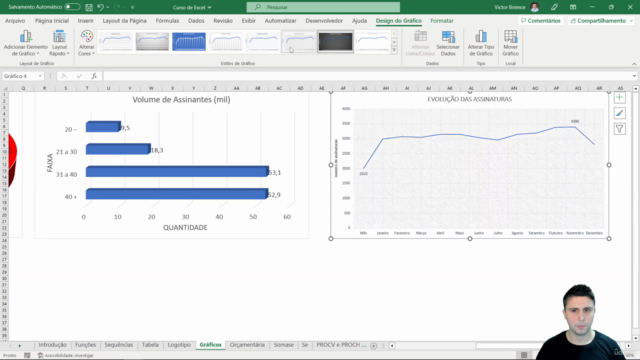Open the Orçamentária sheet tab
The width and height of the screenshot is (640, 360).
tap(247, 345)
